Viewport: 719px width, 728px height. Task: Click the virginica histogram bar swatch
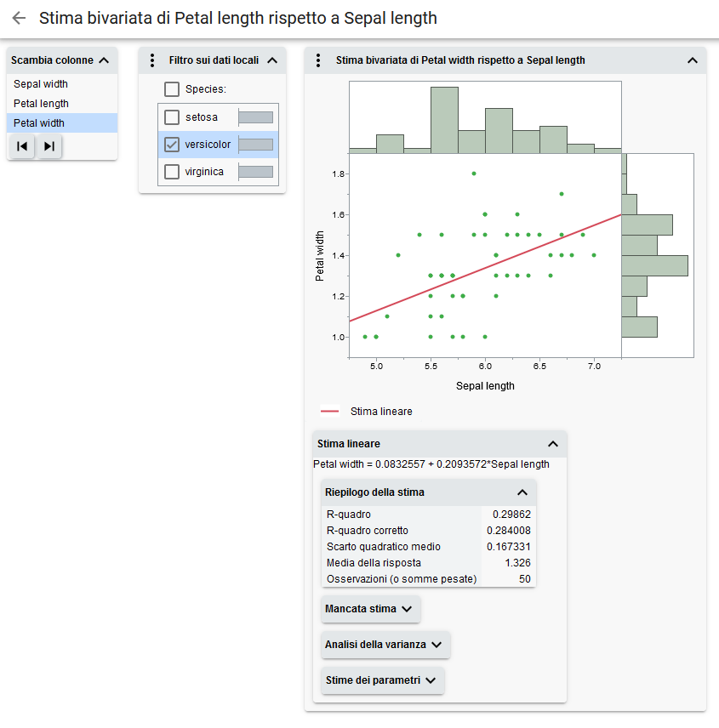point(256,172)
